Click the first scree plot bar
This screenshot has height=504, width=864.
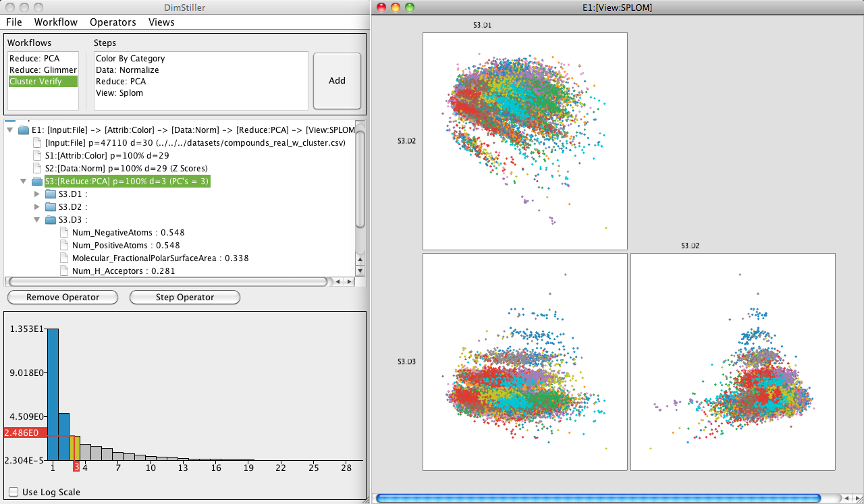[x=53, y=395]
